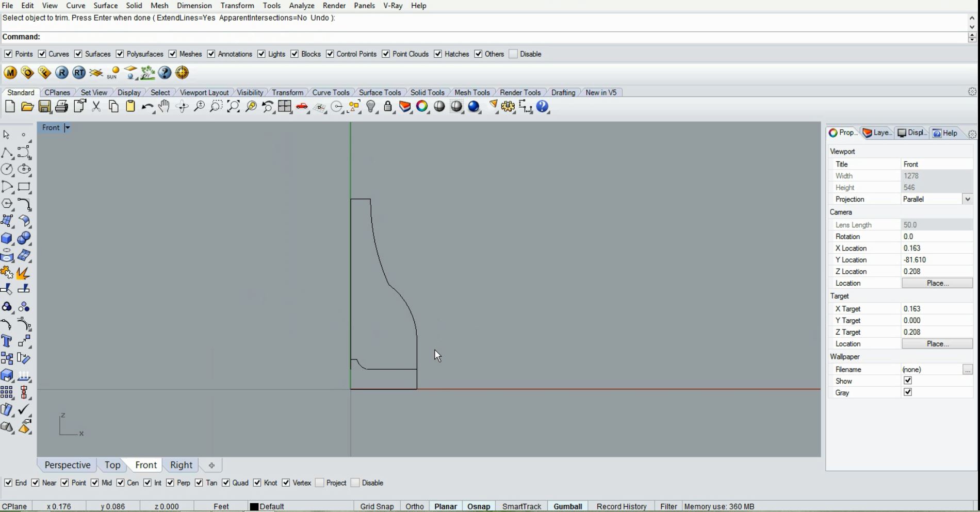Toggle the Surfaces filter checkbox
Viewport: 980px width, 512px height.
[78, 54]
